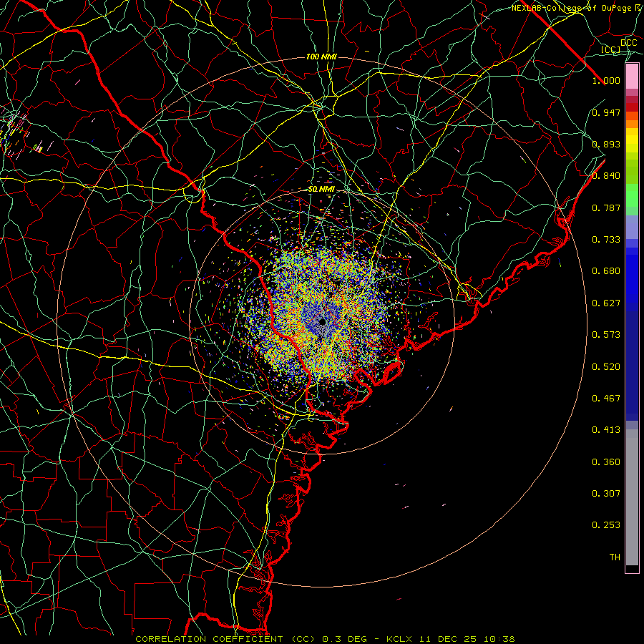Click the DCC label above the color scale

click(x=628, y=42)
